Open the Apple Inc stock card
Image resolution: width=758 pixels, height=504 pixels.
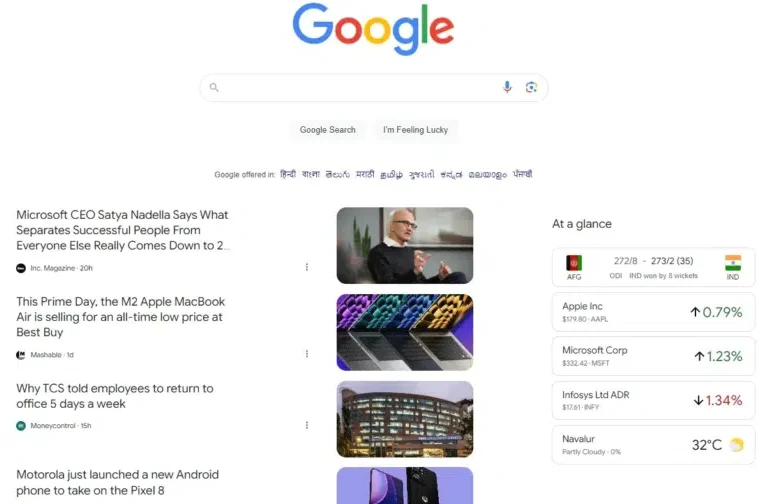[x=653, y=312]
